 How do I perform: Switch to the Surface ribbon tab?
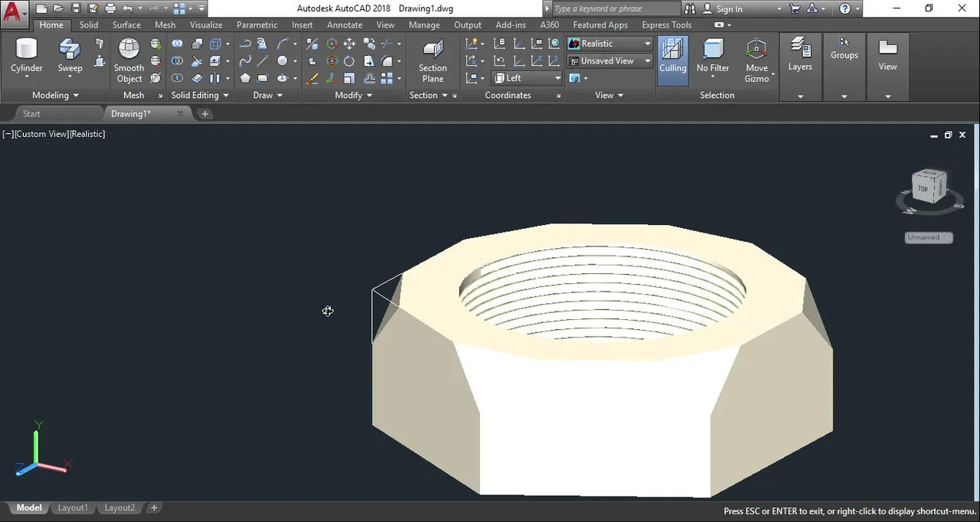pyautogui.click(x=126, y=25)
